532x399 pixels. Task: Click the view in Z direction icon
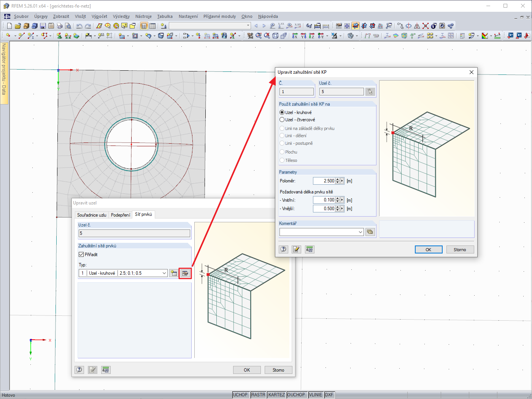pyautogui.click(x=312, y=36)
